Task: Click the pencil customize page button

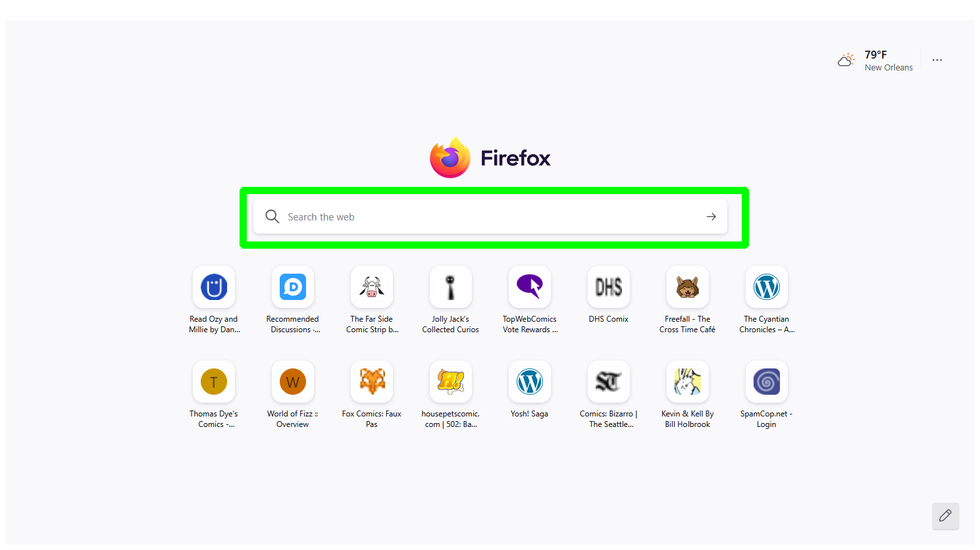Action: click(945, 516)
